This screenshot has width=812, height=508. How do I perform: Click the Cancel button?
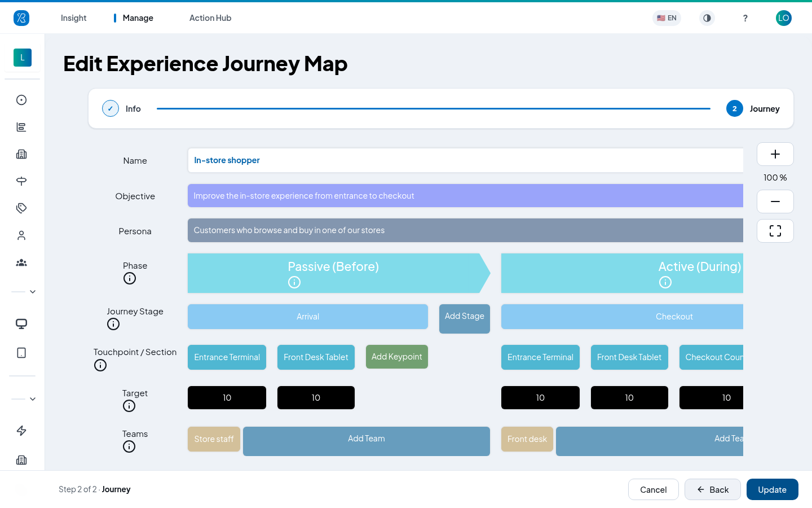(654, 489)
